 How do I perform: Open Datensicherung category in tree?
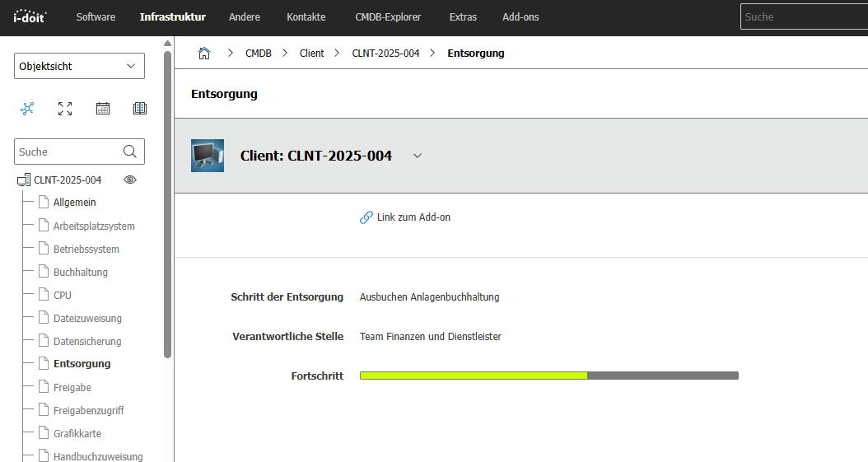pyautogui.click(x=87, y=342)
